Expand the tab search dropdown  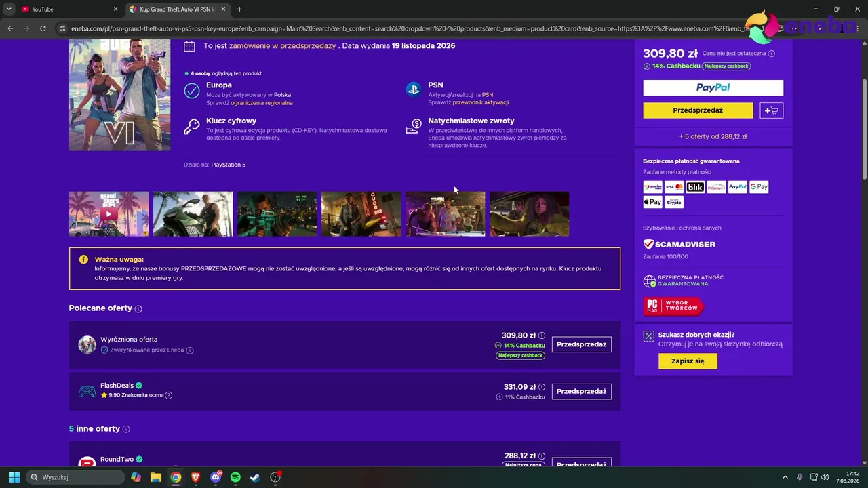pyautogui.click(x=9, y=9)
